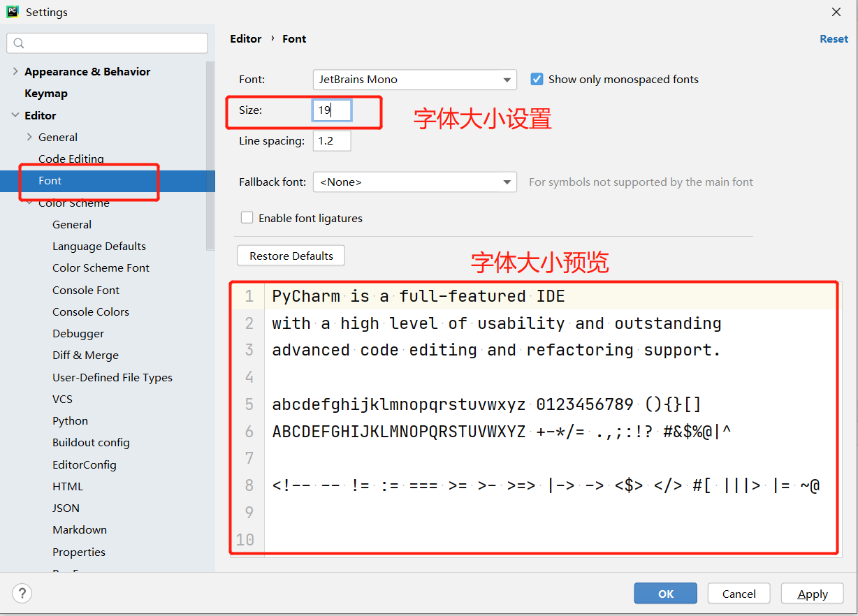Click Restore Defaults button

point(291,256)
